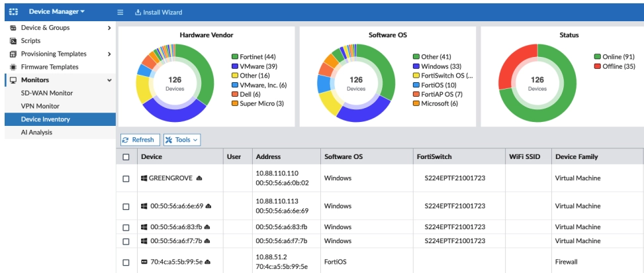
Task: Check the 00:50:56:a6:f7:7b row checkbox
Action: click(126, 241)
